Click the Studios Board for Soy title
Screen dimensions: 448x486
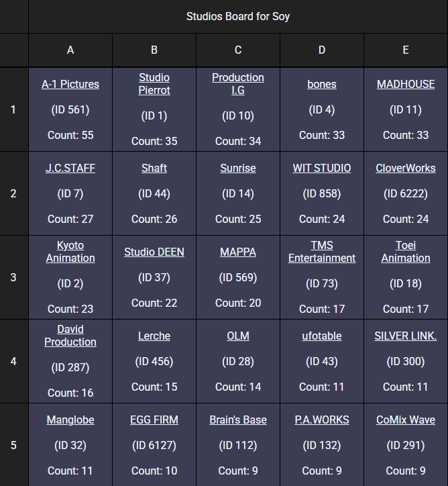pos(238,16)
